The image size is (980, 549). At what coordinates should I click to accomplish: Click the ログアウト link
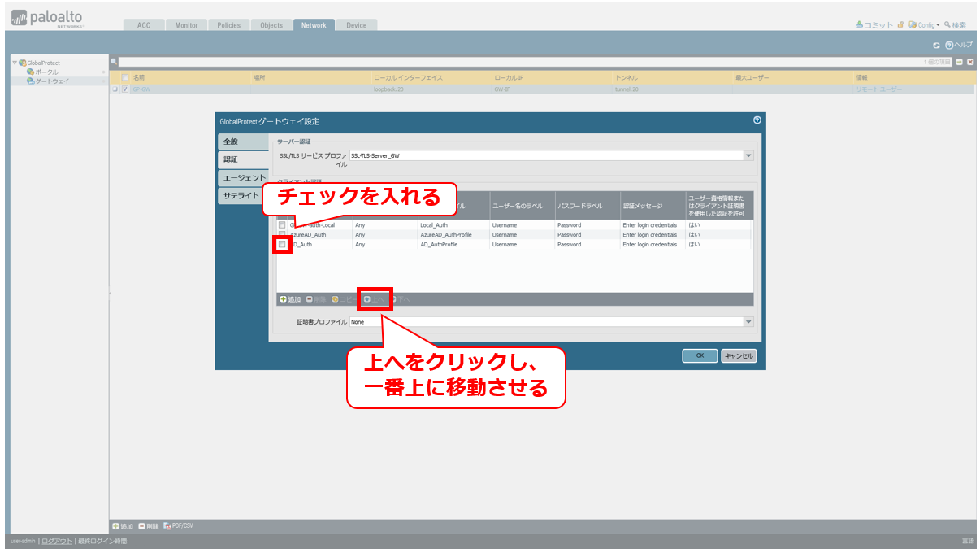(57, 541)
